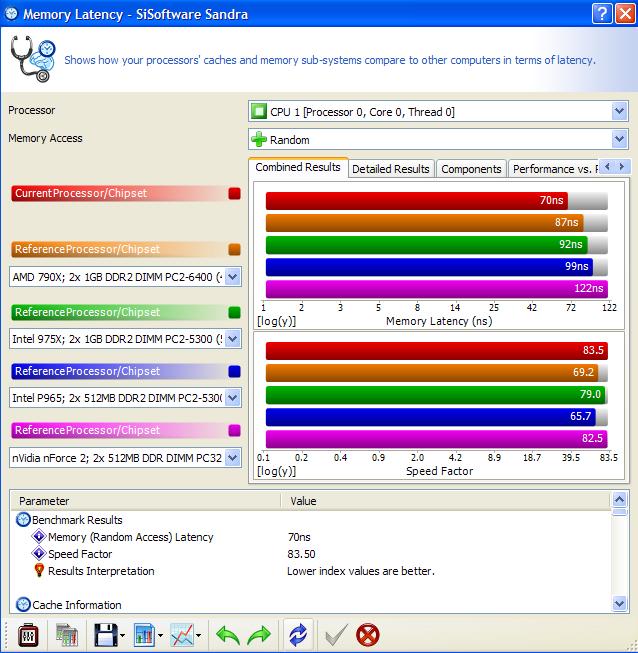Refresh the benchmark with blue arrows icon
638x653 pixels.
pyautogui.click(x=298, y=635)
